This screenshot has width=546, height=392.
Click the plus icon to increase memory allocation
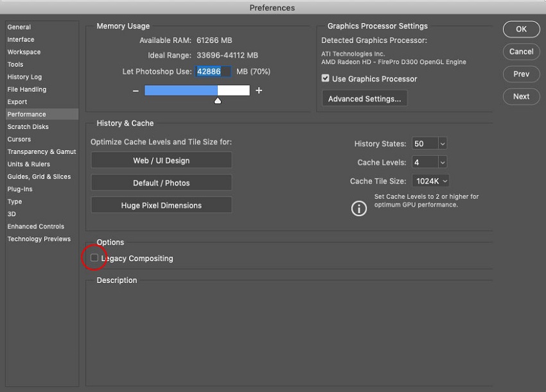[x=259, y=91]
